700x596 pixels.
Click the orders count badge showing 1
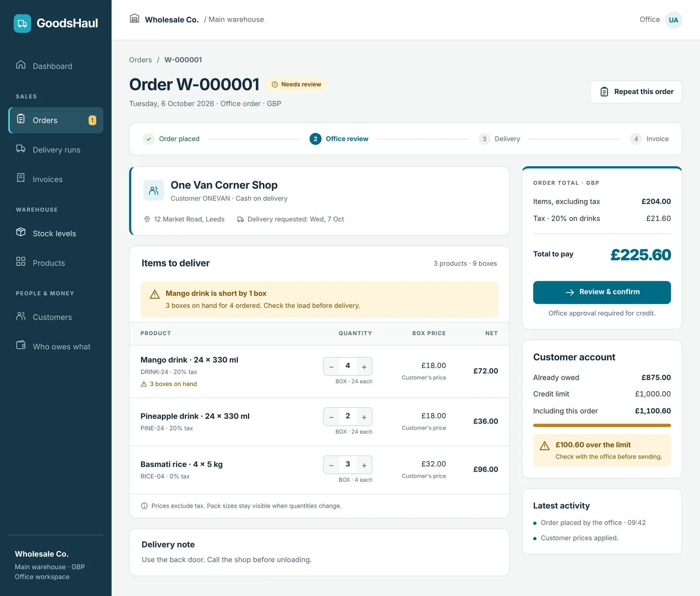click(92, 120)
